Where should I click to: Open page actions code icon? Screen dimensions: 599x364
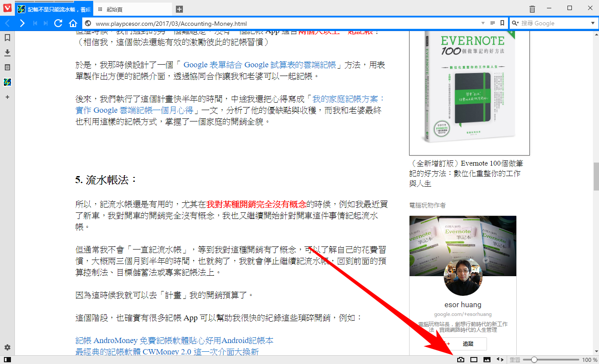click(500, 360)
